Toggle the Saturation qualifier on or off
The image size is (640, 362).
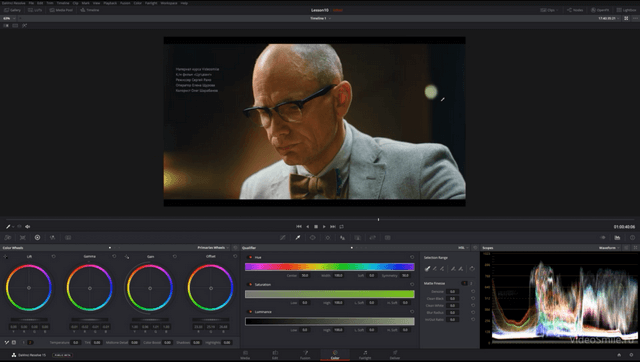tap(250, 284)
